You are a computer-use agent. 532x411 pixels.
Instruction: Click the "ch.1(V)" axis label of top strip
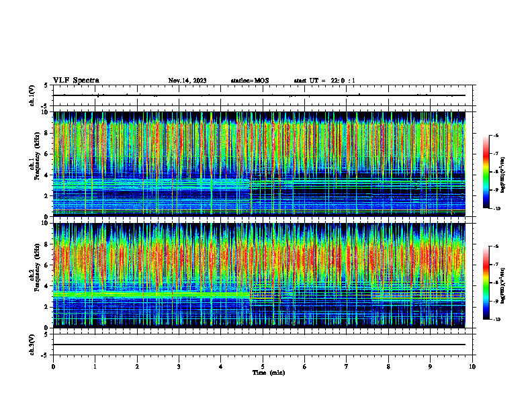pos(32,95)
